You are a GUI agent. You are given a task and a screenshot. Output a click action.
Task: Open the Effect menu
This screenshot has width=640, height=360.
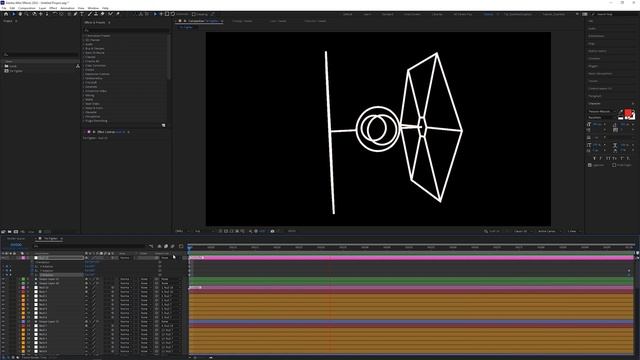[53, 8]
